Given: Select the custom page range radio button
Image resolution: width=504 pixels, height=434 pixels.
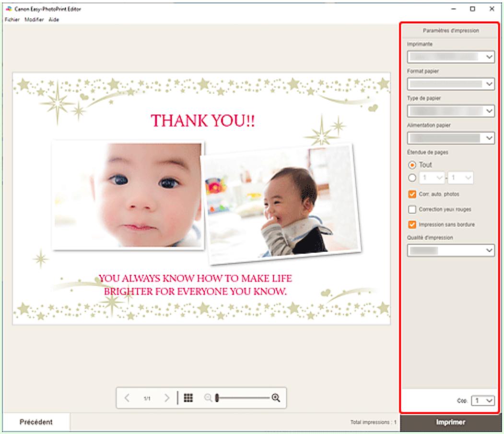Looking at the screenshot, I should pos(412,178).
